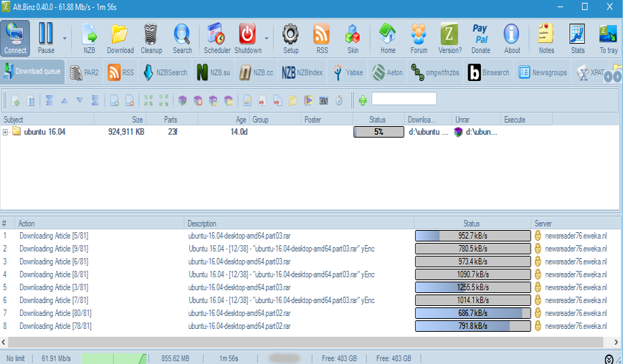This screenshot has height=364, width=623.
Task: Sort queue by Size column
Action: coord(120,120)
